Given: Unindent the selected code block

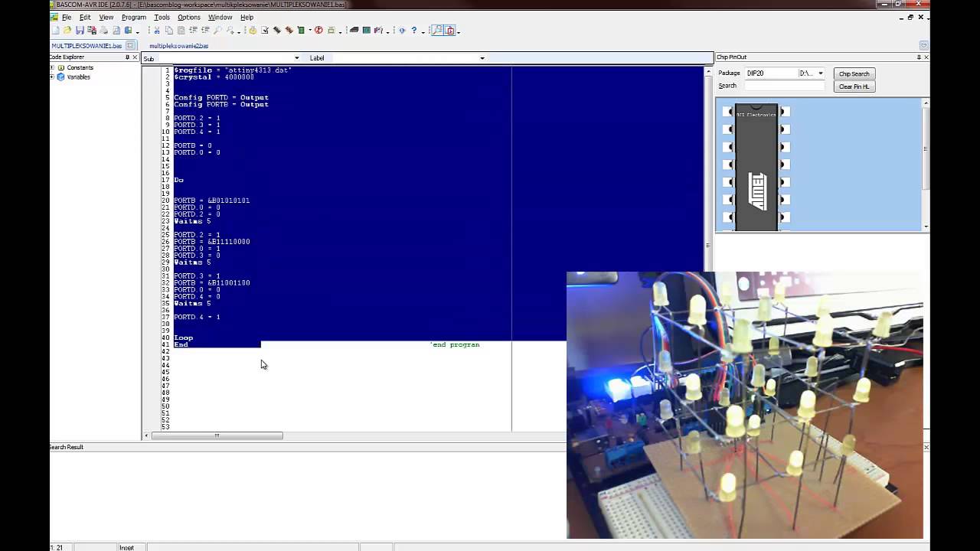Looking at the screenshot, I should pos(205,31).
